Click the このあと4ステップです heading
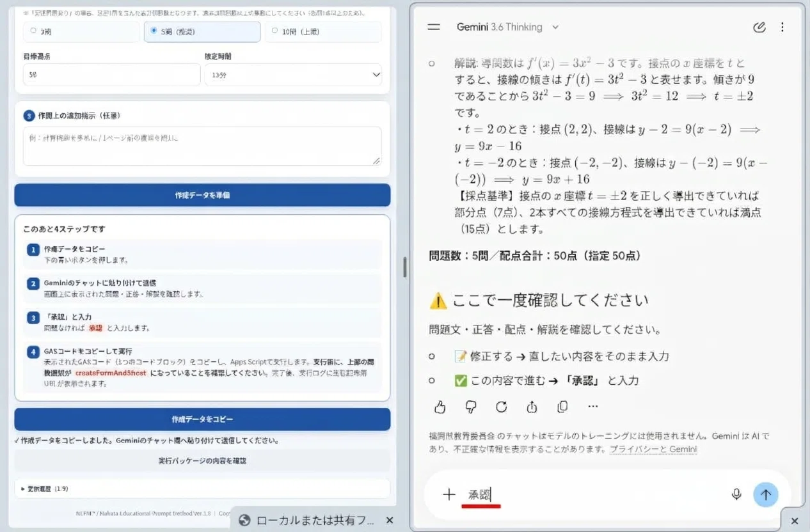The image size is (810, 532). 64,229
